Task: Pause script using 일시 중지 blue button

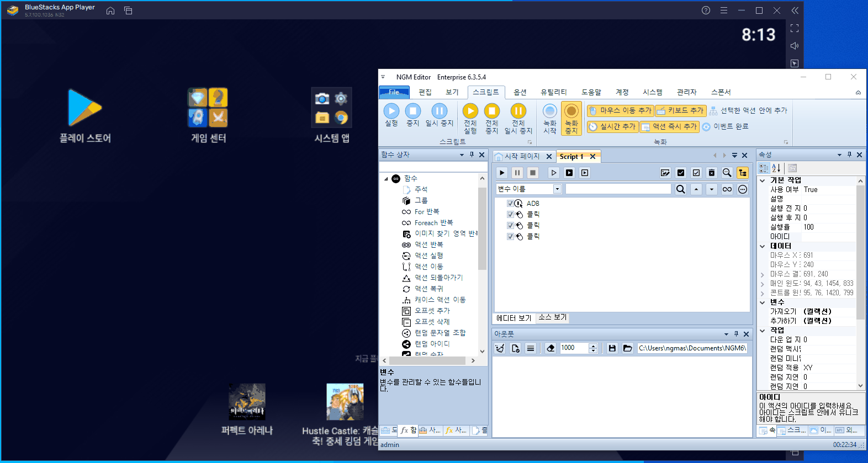Action: (440, 115)
